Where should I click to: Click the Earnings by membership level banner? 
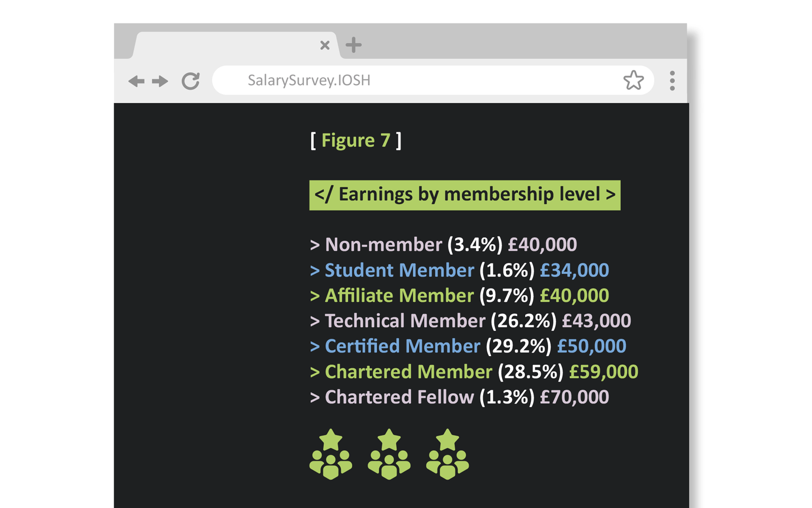(464, 195)
